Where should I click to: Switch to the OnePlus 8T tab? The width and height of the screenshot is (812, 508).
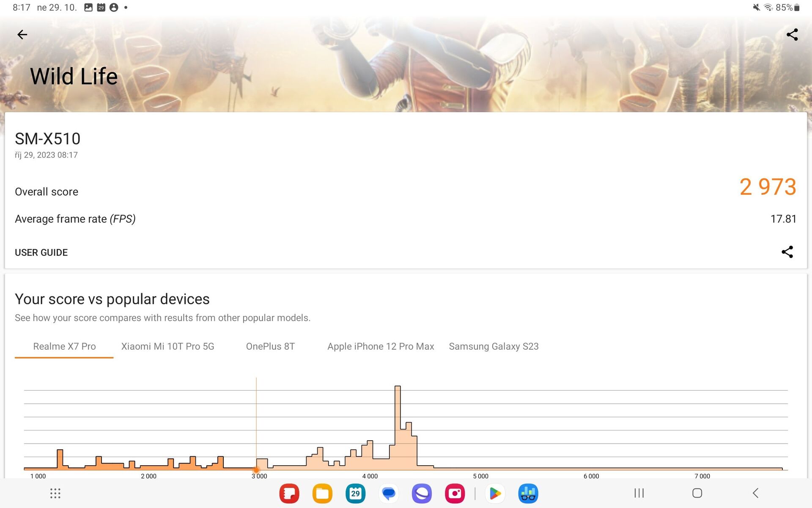coord(270,346)
